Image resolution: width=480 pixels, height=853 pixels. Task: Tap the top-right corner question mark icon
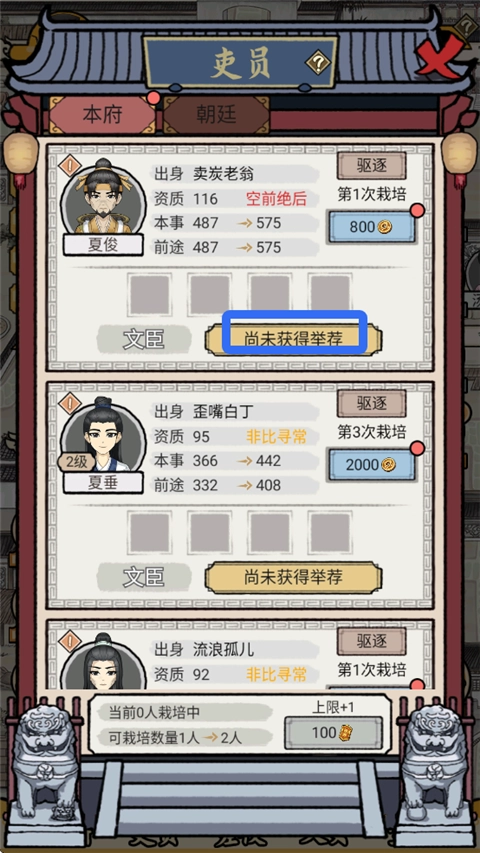click(x=465, y=26)
